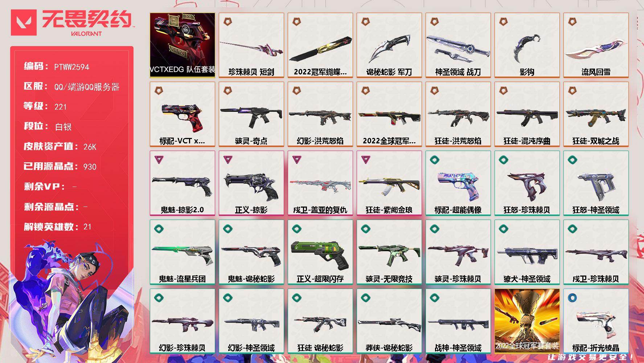Click the 幻影-洪荒怒焰 rifle skin

[x=320, y=114]
